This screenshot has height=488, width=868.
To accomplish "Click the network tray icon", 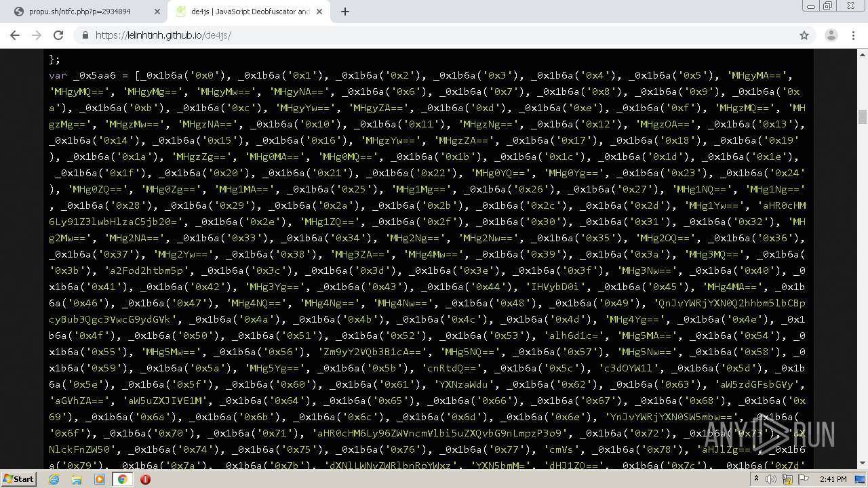I will pyautogui.click(x=787, y=479).
